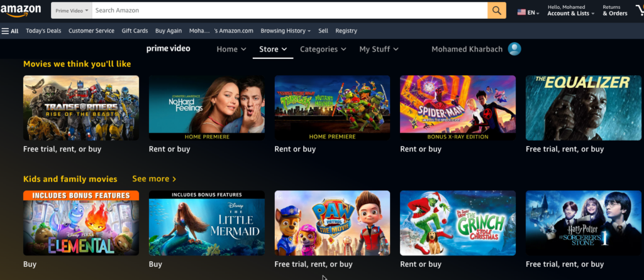The width and height of the screenshot is (644, 280).
Task: Click the 'Movies we think you'll like' heading
Action: tap(77, 64)
